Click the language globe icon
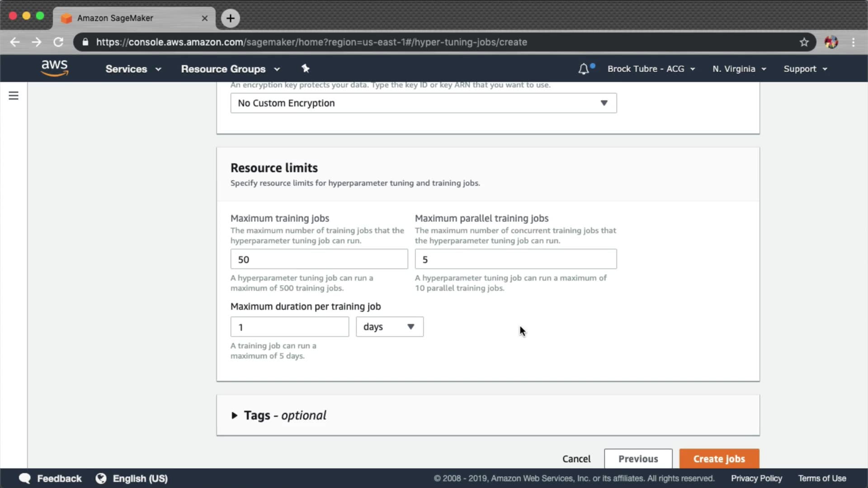The width and height of the screenshot is (868, 488). click(101, 479)
